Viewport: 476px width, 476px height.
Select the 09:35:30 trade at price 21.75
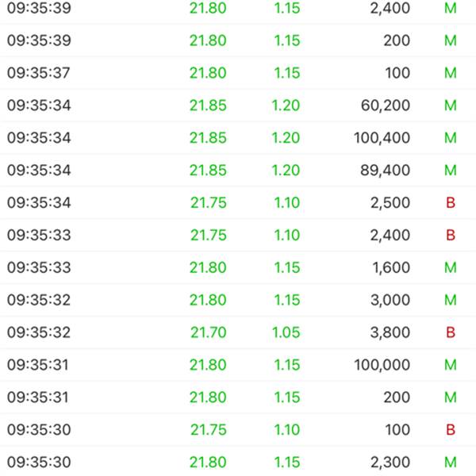[x=238, y=430]
